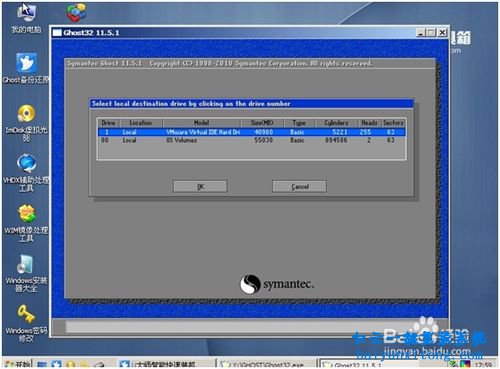Switch to Ghost32.exe taskbar item
This screenshot has width=500, height=369.
pyautogui.click(x=266, y=364)
